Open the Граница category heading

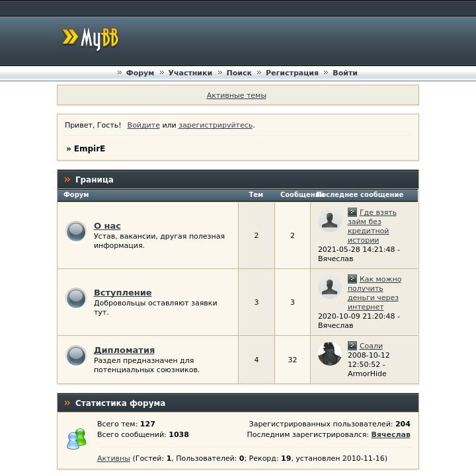(95, 180)
